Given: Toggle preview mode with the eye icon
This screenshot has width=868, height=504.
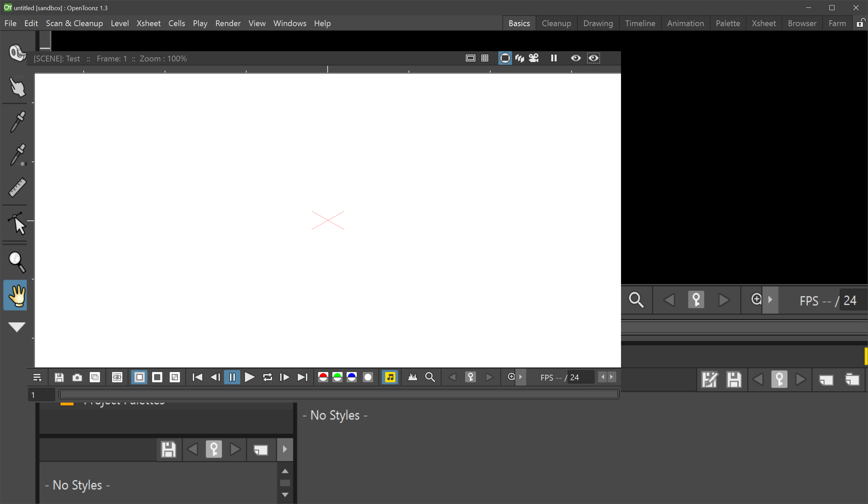Looking at the screenshot, I should pos(576,58).
